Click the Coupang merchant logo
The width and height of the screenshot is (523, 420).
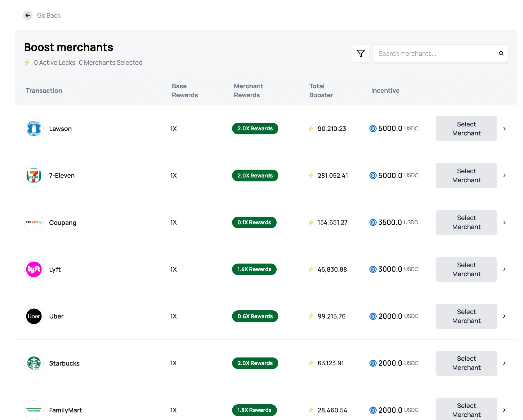click(34, 222)
